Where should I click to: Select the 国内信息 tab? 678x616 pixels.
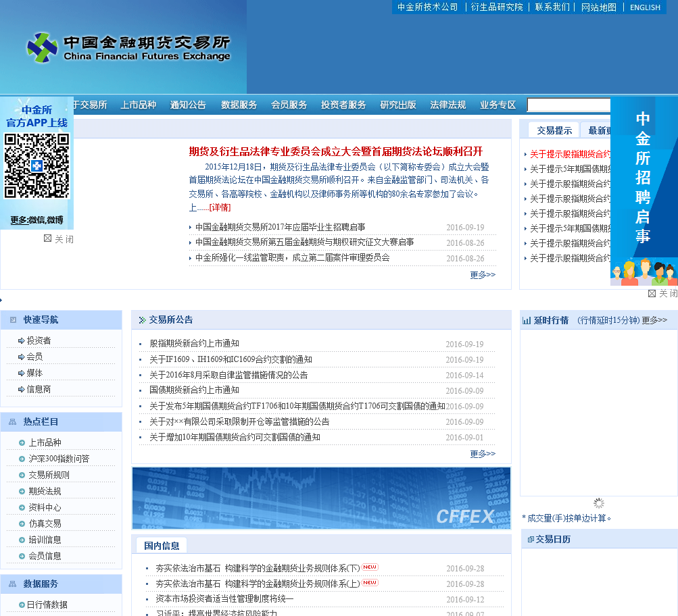point(162,546)
